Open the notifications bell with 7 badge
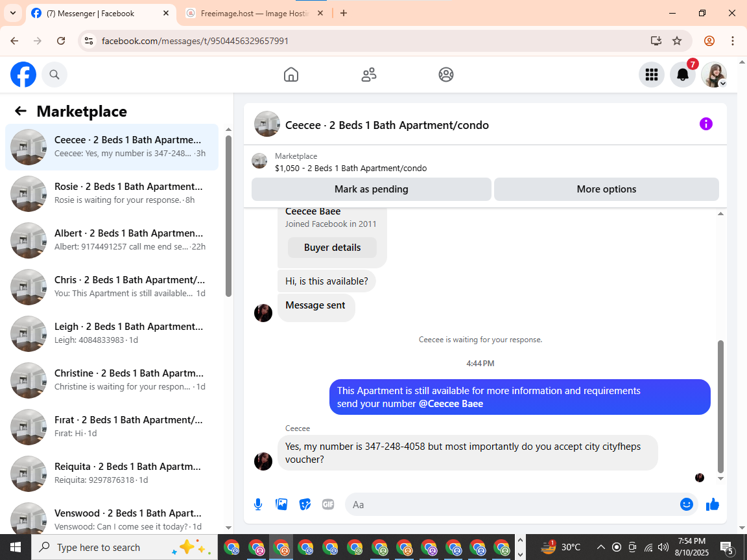This screenshot has width=747, height=560. pos(683,75)
